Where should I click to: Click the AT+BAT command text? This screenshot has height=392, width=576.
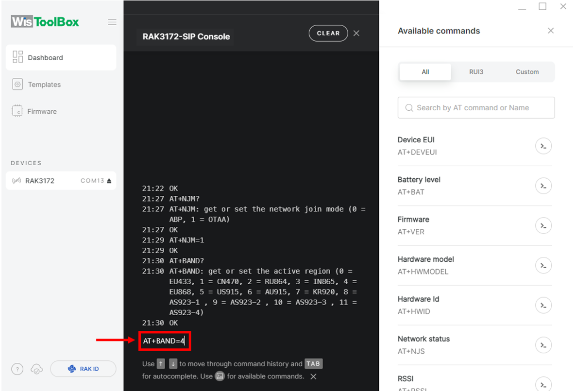411,192
